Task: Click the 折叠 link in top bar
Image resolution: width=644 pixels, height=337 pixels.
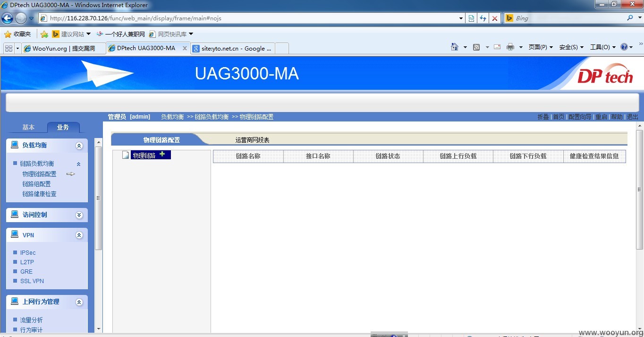Action: (543, 117)
